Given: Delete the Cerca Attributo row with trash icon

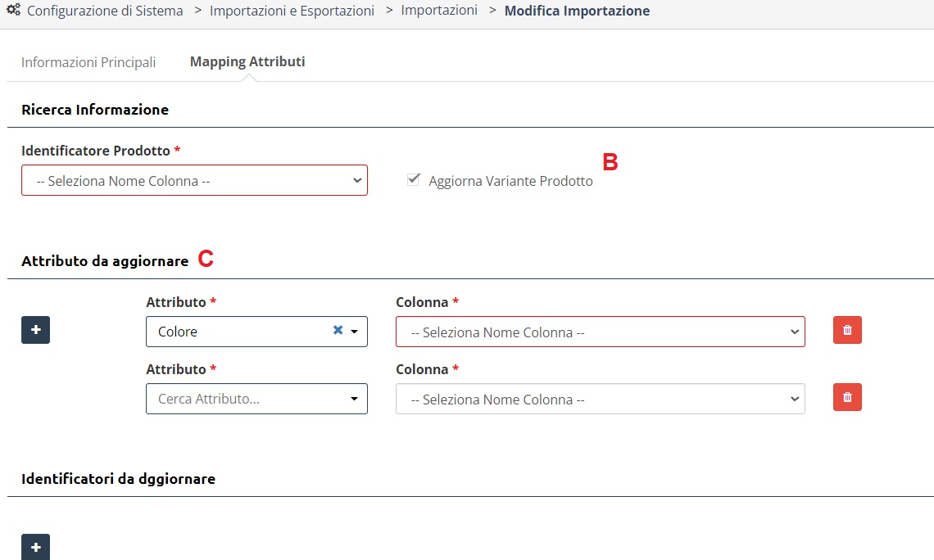Looking at the screenshot, I should pos(847,397).
